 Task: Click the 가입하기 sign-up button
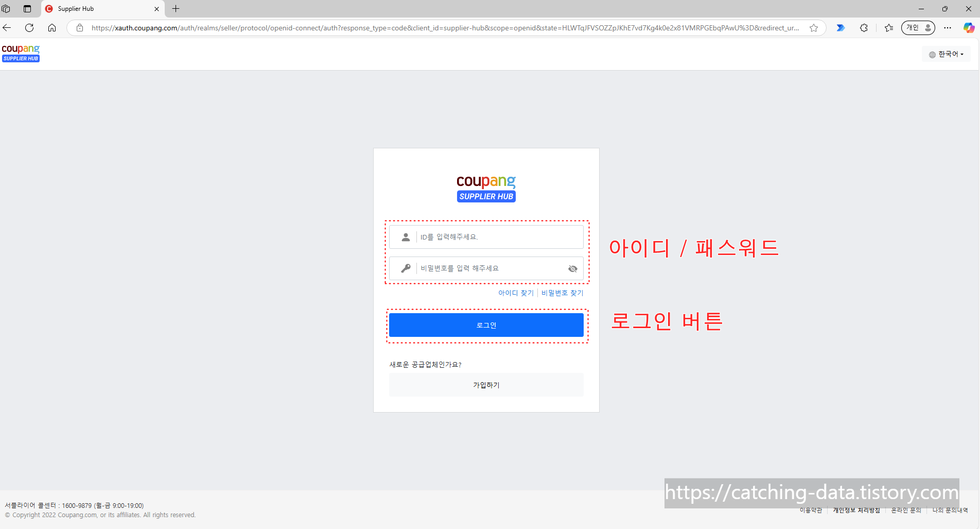486,385
